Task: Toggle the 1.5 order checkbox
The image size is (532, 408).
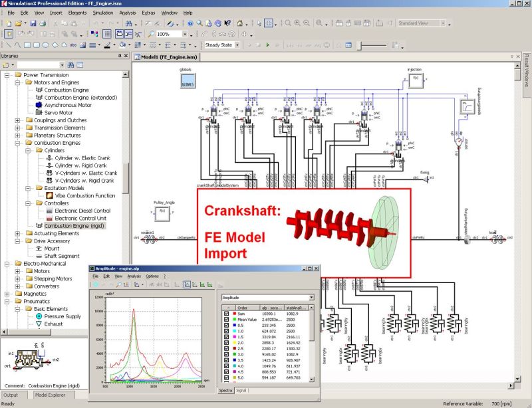Action: [226, 337]
